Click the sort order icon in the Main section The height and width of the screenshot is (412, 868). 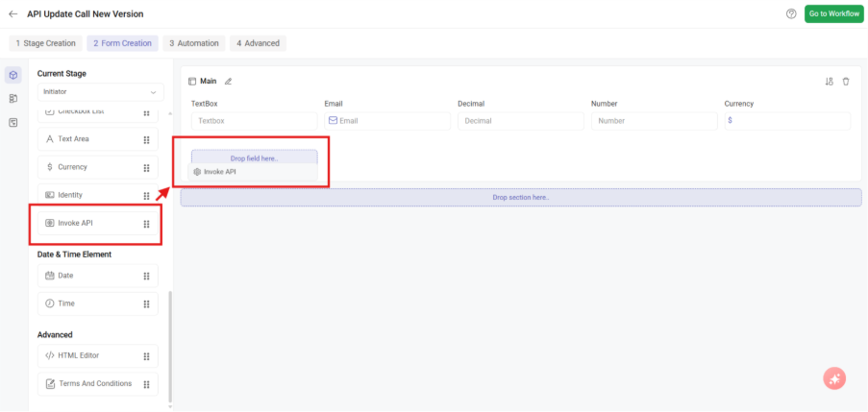click(830, 82)
